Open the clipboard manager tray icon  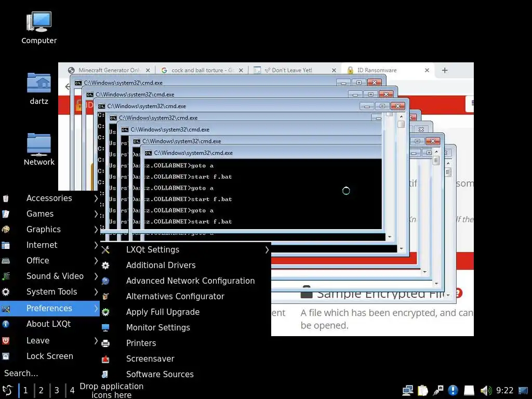tap(423, 391)
